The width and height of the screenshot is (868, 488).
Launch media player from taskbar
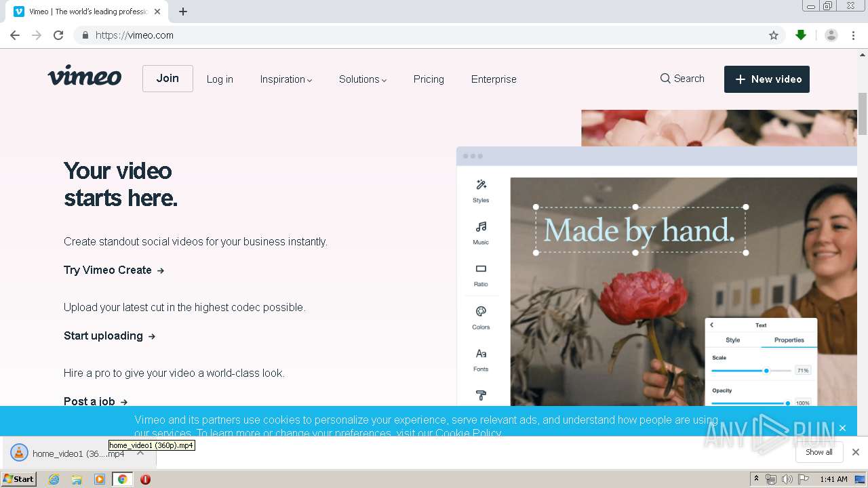100,479
